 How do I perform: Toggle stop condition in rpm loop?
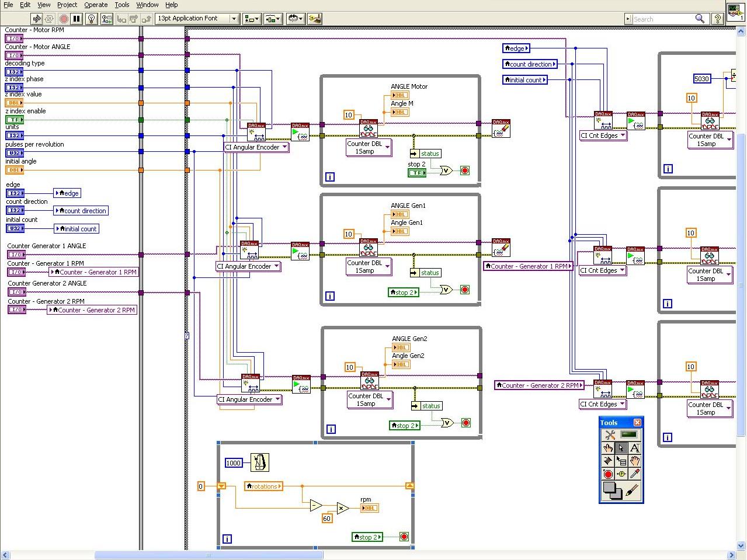404,537
